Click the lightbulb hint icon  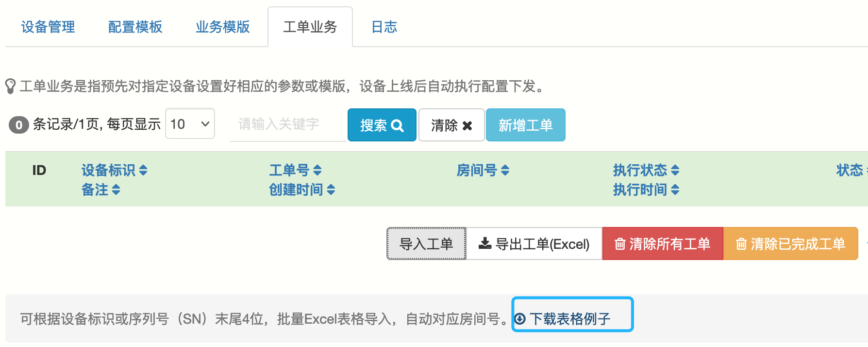click(x=10, y=86)
